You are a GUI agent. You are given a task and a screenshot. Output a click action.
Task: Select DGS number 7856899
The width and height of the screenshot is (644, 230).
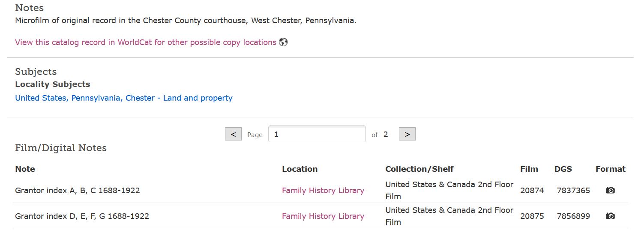[x=573, y=216]
